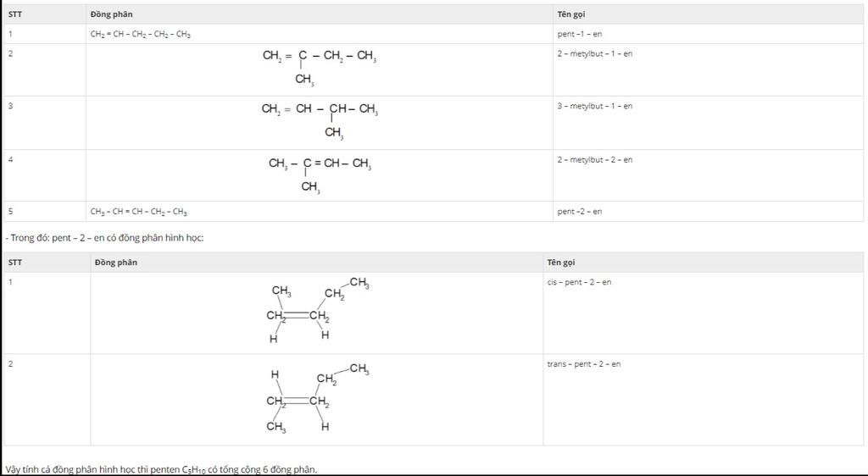Click the 2 – metylbut – 1 – en name
This screenshot has width=868, height=476.
pos(594,53)
